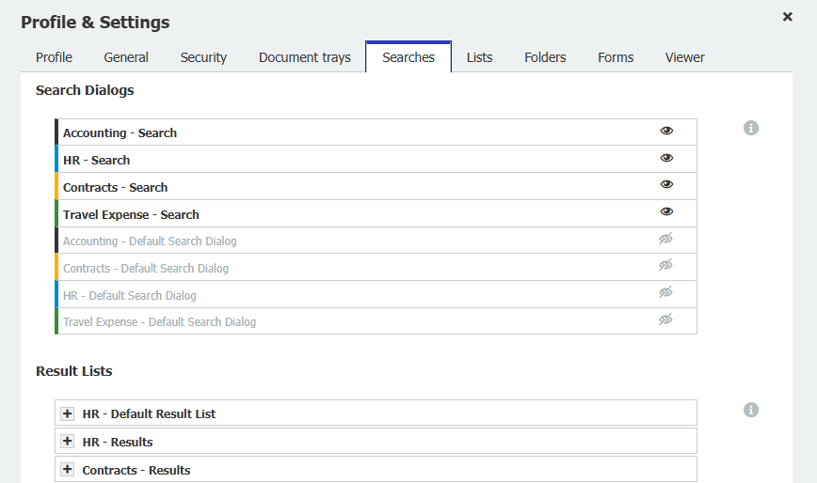
Task: Expand the HR - Results entry
Action: tap(67, 441)
